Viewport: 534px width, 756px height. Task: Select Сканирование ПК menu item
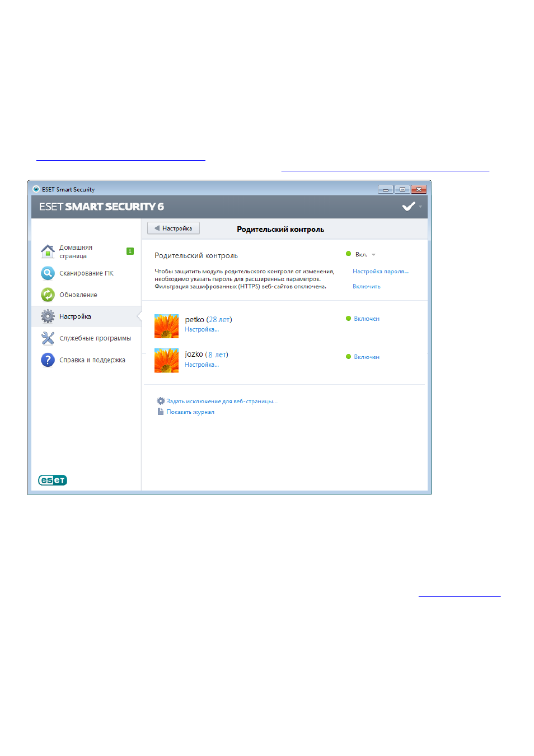pyautogui.click(x=87, y=273)
